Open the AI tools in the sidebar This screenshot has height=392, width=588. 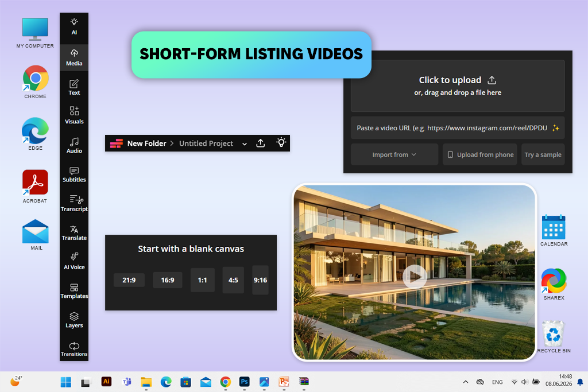[74, 26]
